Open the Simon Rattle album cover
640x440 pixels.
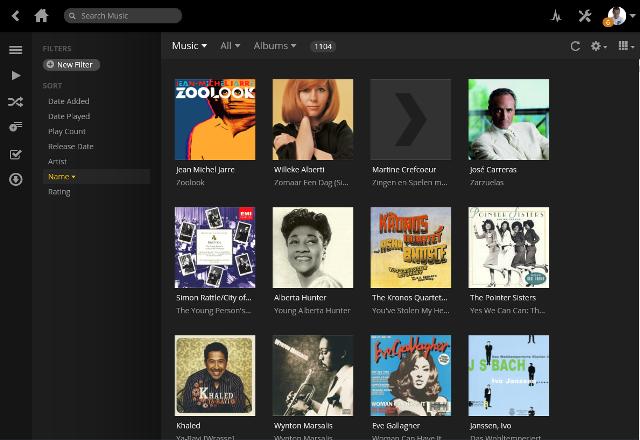[x=215, y=247]
